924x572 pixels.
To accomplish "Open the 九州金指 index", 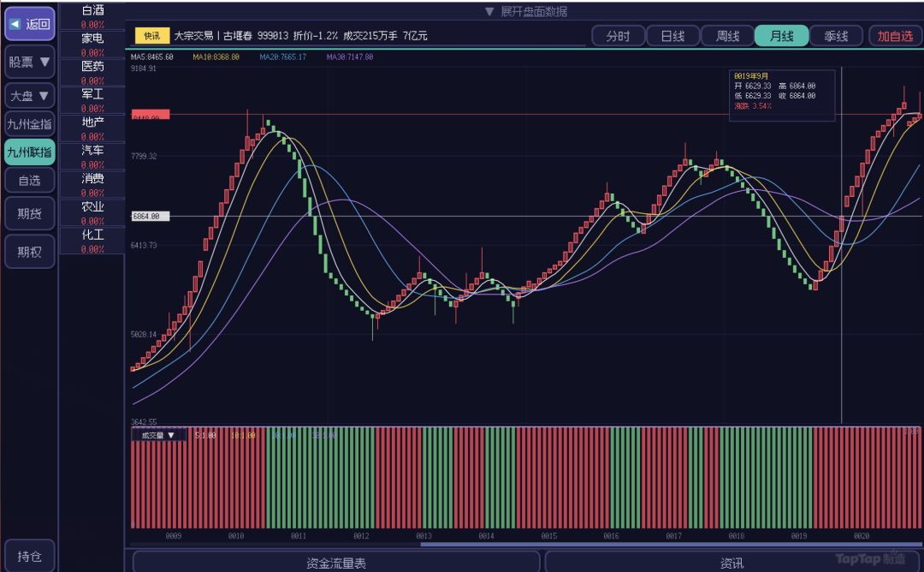I will [29, 124].
